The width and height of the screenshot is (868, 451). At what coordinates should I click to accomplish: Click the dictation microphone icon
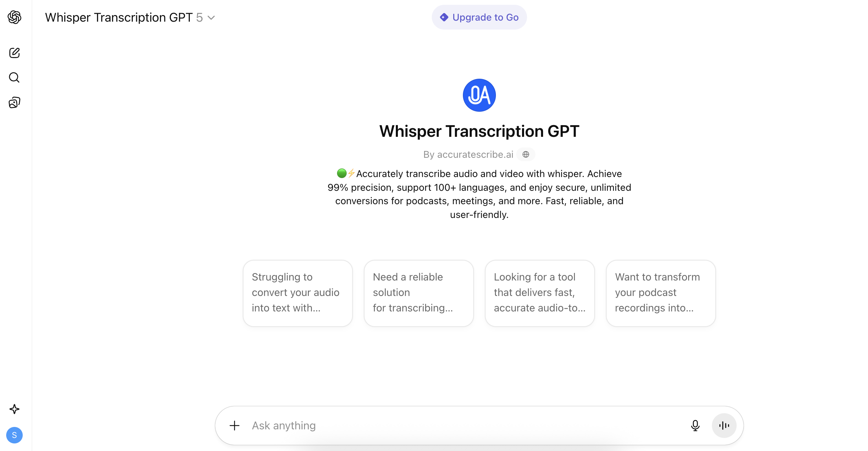tap(695, 425)
